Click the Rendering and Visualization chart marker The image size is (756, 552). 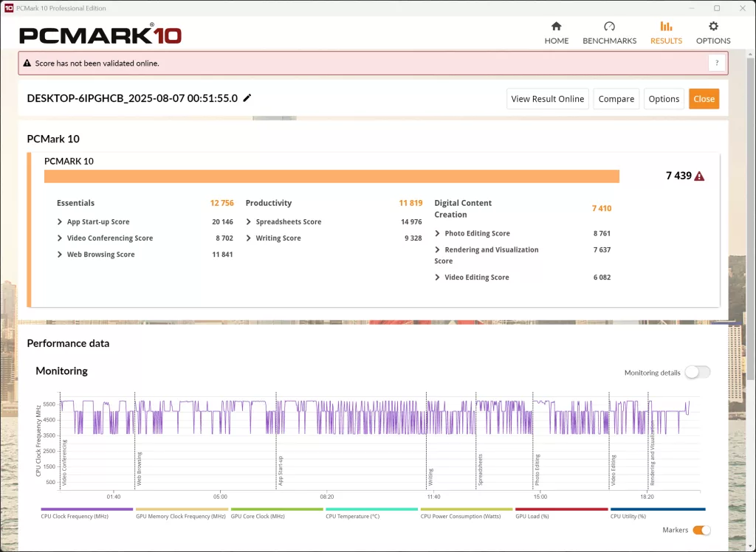(653, 453)
